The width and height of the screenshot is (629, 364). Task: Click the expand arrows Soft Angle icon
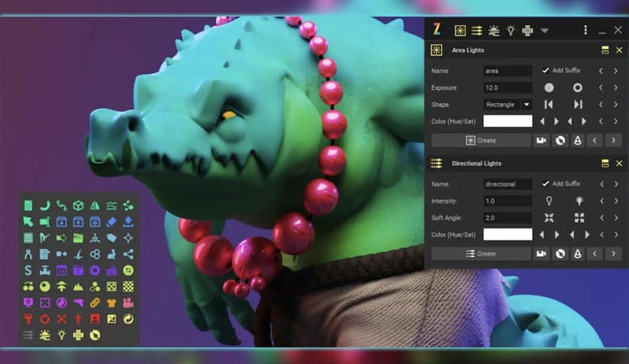(x=579, y=217)
